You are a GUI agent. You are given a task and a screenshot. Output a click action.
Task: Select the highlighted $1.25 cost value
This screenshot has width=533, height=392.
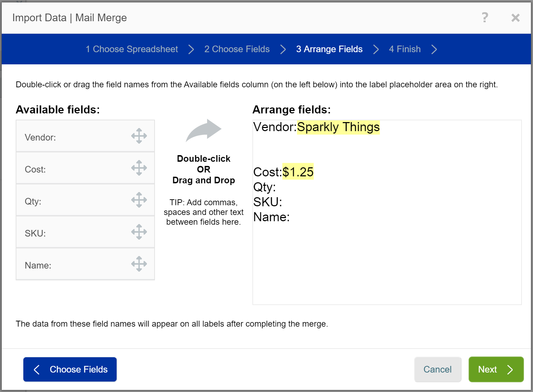click(298, 172)
